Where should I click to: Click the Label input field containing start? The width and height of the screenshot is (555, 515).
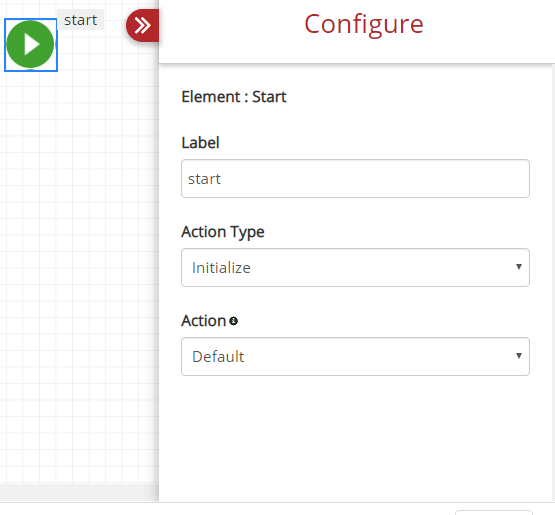355,178
